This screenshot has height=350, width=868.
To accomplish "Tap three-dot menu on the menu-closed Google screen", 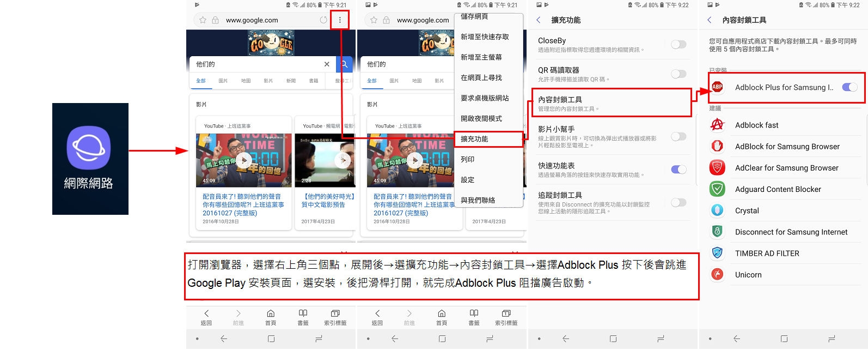I will pos(340,20).
